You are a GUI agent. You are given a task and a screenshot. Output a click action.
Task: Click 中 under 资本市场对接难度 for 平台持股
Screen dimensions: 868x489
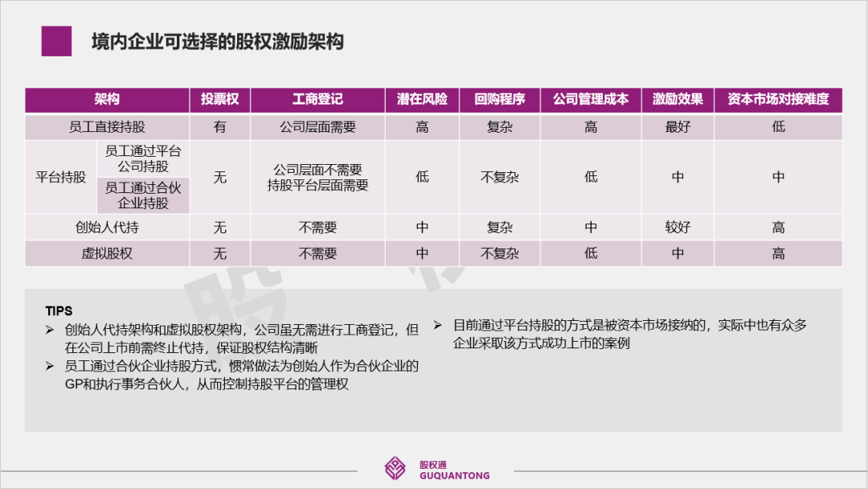(x=778, y=177)
